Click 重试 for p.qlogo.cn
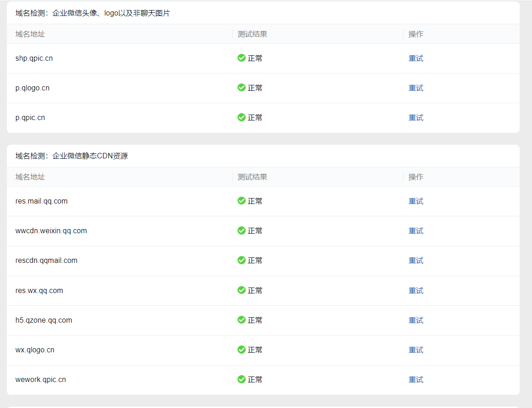Screen dimensions: 532x408 [416, 88]
